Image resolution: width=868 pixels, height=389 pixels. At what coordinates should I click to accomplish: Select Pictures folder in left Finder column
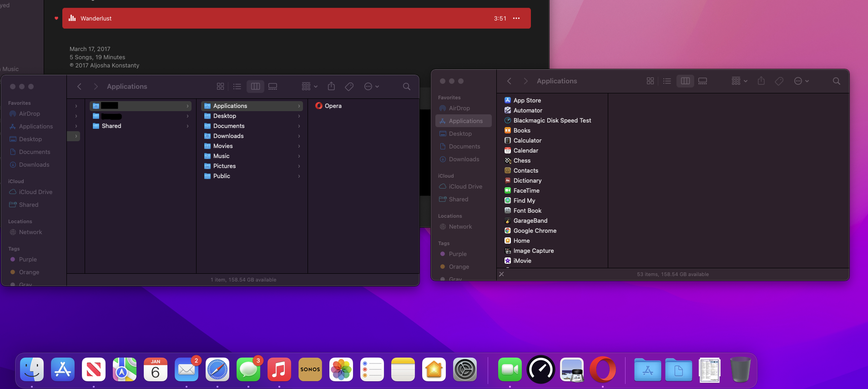click(252, 166)
